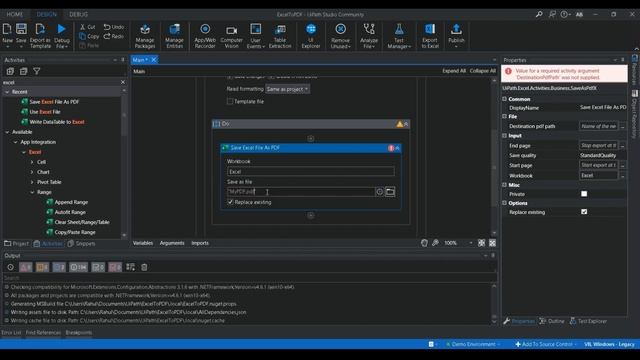Viewport: 640px width, 360px height.
Task: Open Read formatting dropdown
Action: tap(287, 89)
